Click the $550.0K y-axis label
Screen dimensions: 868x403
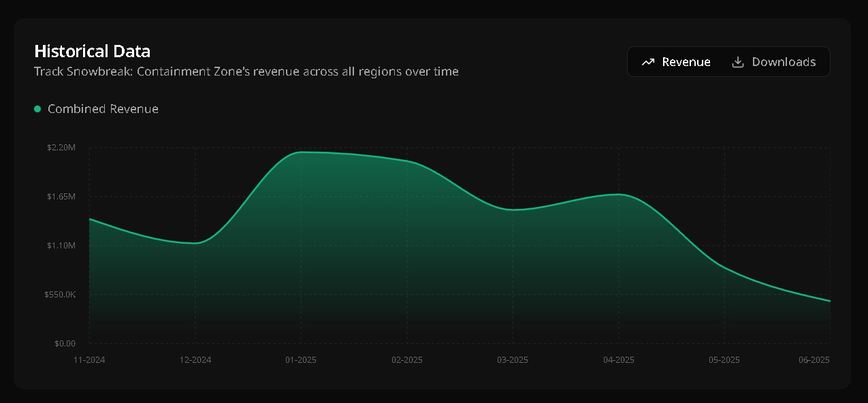(60, 295)
